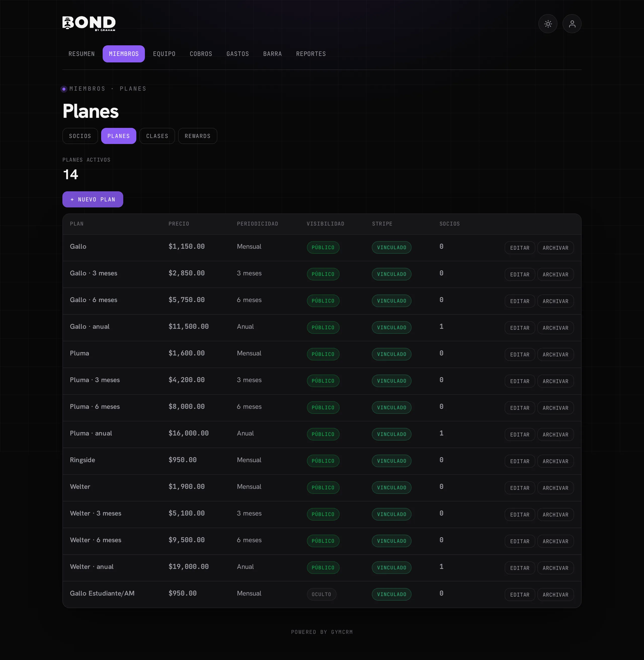644x660 pixels.
Task: Click the BOND by Graham logo
Action: 89,23
